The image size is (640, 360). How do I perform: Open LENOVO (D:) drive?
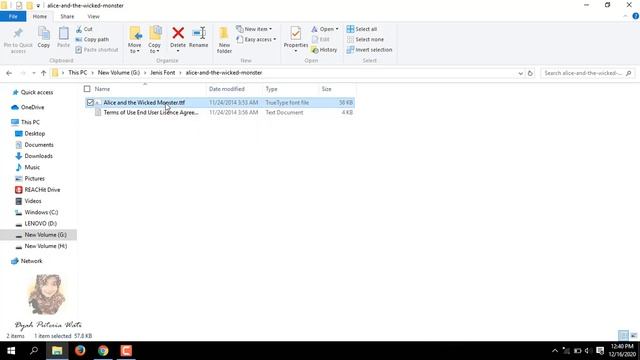pyautogui.click(x=40, y=223)
